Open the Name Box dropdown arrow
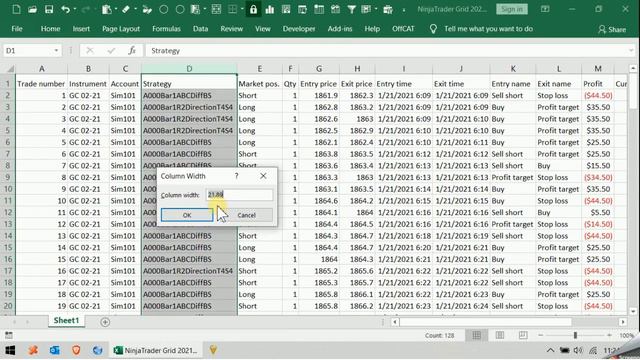 [56, 51]
